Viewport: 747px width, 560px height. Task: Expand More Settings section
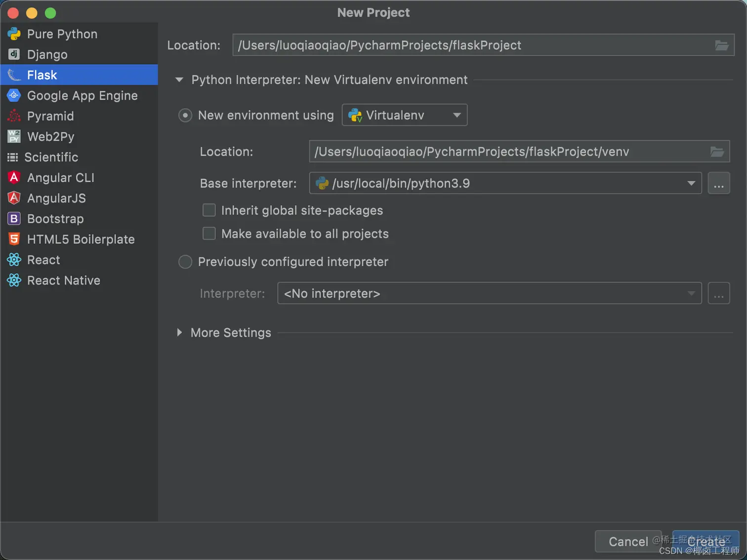[x=179, y=333]
